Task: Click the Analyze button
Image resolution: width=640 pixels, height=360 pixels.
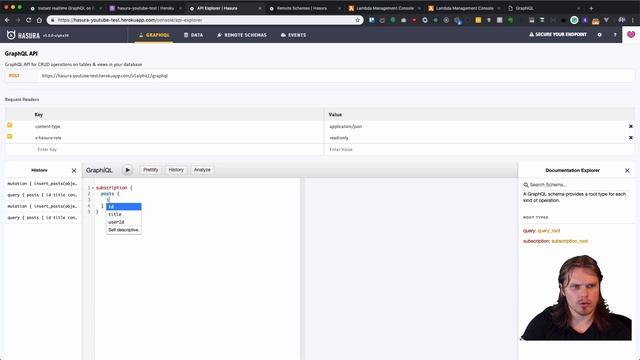Action: (202, 170)
